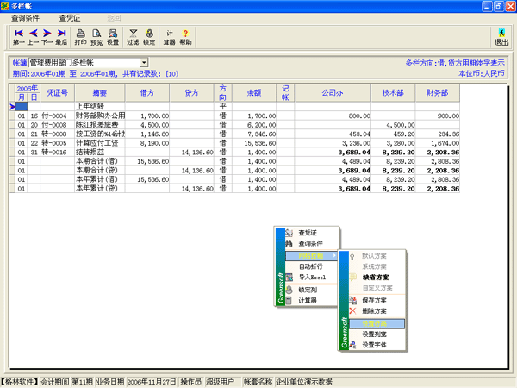
Task: Click the 贷方 column header
Action: point(192,93)
